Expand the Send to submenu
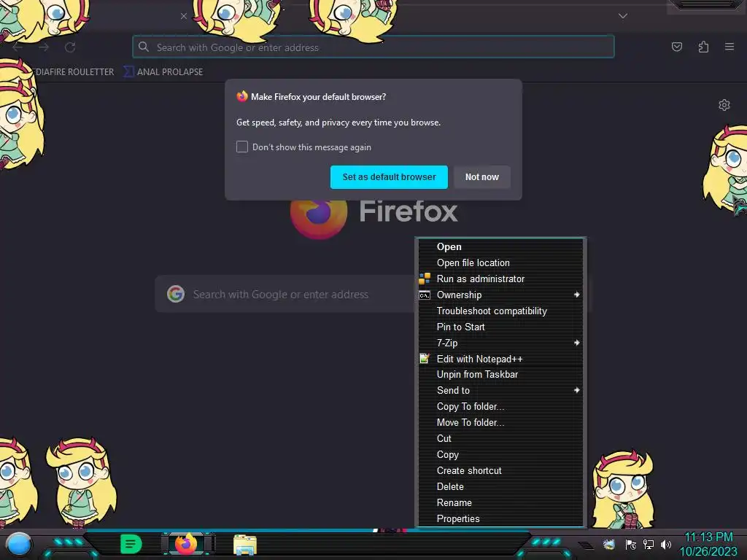The image size is (747, 560). coord(500,391)
